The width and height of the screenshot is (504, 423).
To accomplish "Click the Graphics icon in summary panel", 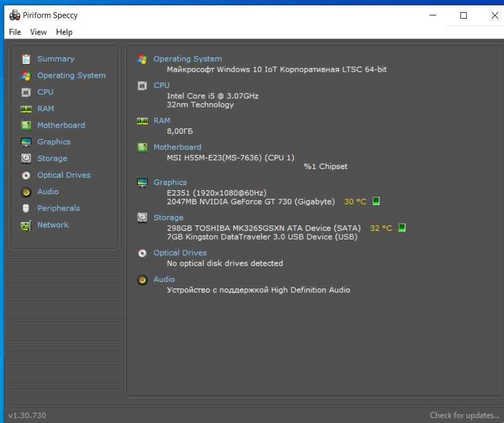I will click(x=142, y=183).
